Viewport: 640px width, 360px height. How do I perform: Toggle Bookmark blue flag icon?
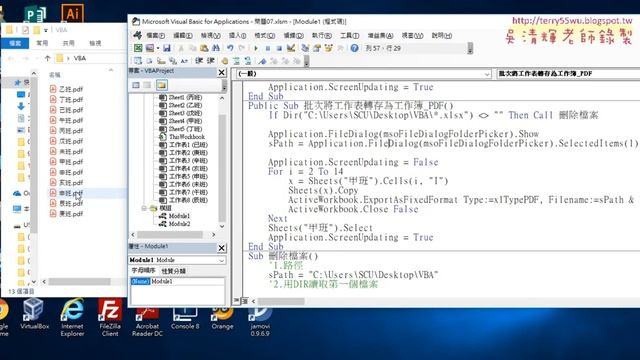point(262,61)
